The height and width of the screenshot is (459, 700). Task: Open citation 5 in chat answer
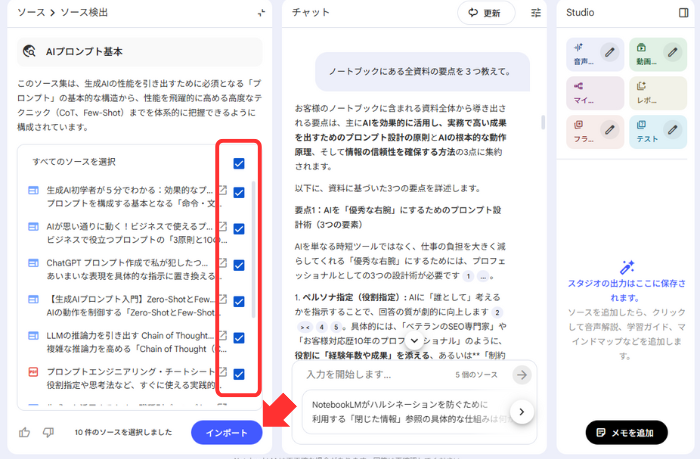pyautogui.click(x=336, y=327)
